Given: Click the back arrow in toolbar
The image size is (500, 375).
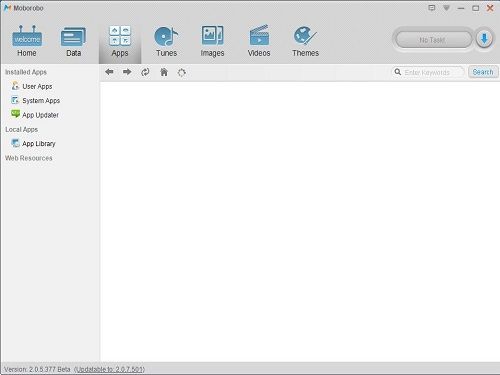Looking at the screenshot, I should [x=109, y=72].
